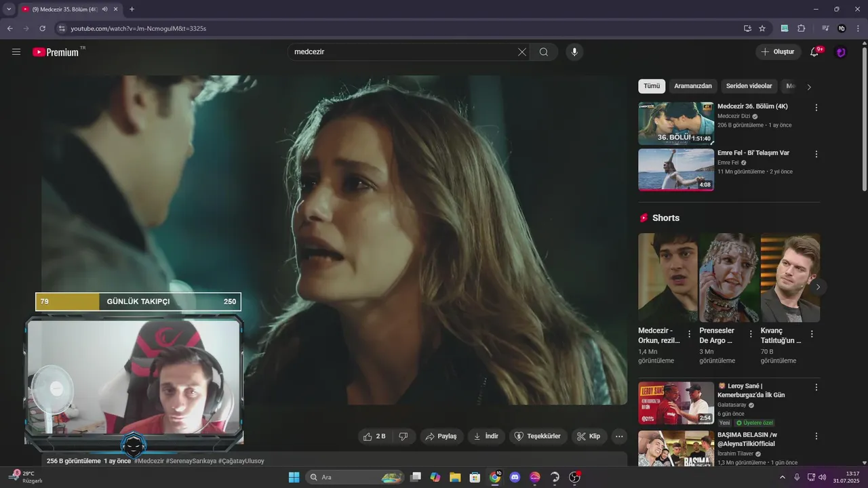868x488 pixels.
Task: Open Emre Fel - Bi' Telaşım Var
Action: [x=753, y=153]
